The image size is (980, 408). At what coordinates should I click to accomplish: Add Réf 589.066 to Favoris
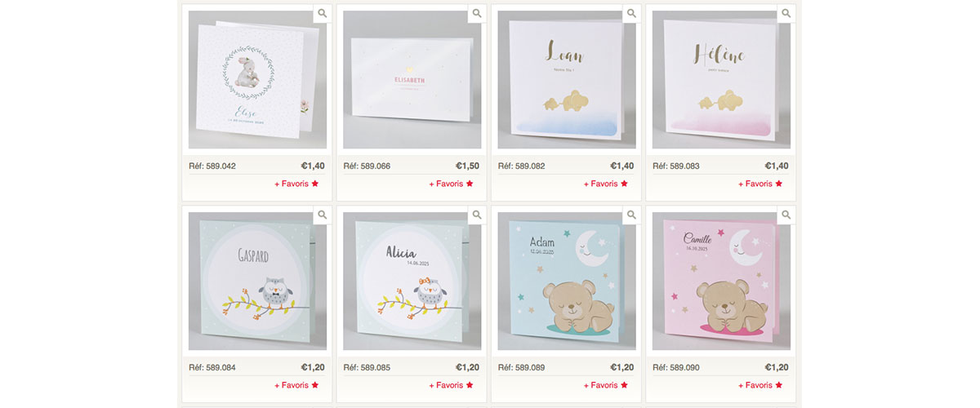click(x=452, y=184)
